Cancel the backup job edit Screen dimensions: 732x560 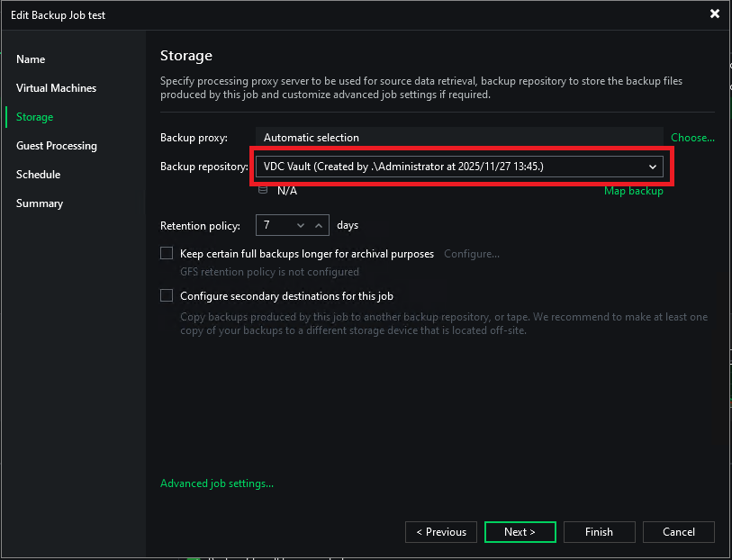(x=679, y=532)
